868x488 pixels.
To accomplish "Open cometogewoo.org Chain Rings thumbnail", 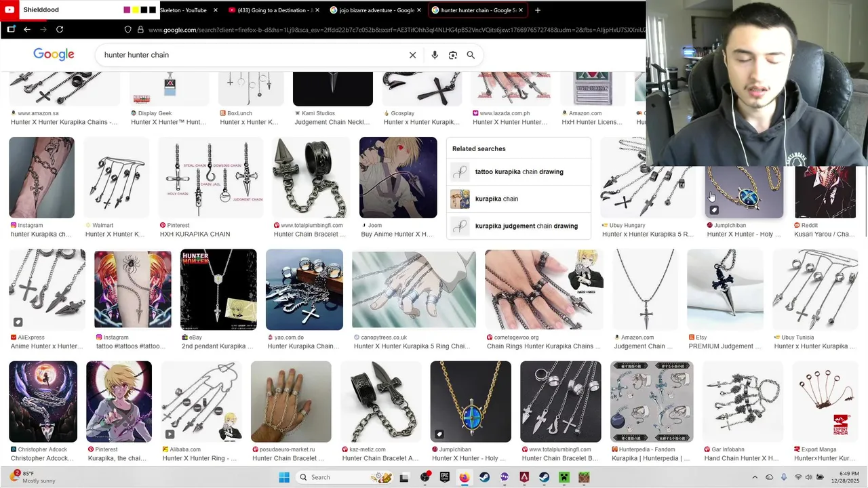I will coord(544,290).
